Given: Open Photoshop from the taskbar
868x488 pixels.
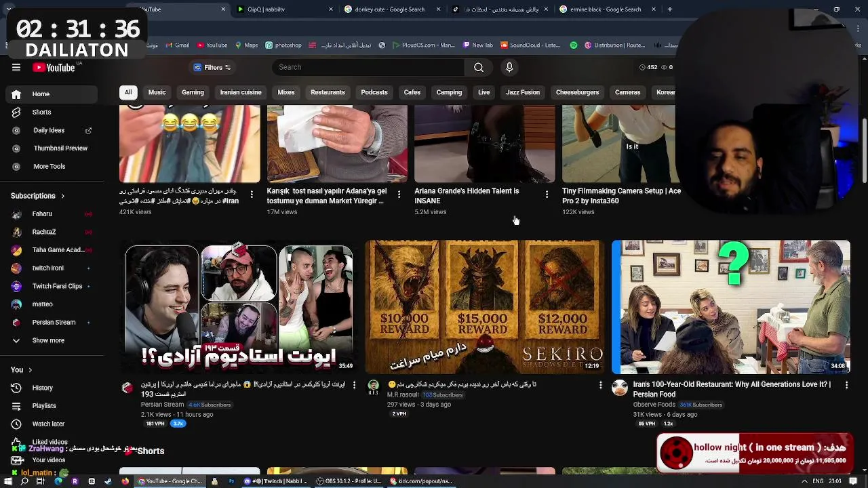Looking at the screenshot, I should coord(231,481).
